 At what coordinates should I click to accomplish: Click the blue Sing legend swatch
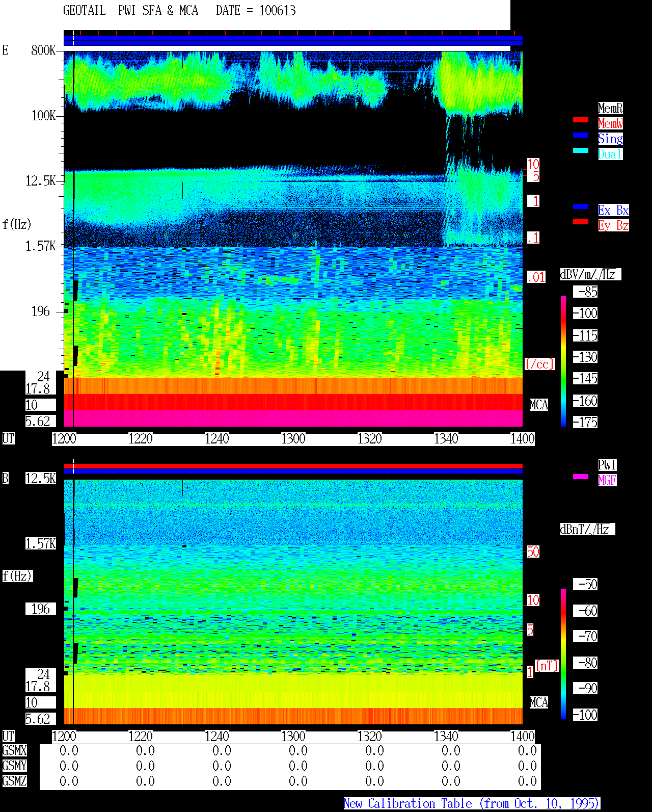tap(581, 135)
